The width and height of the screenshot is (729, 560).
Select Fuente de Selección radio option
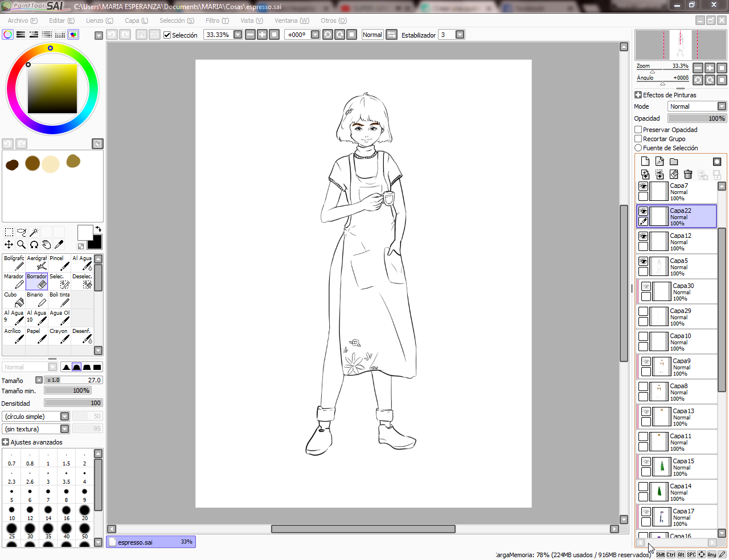pos(638,148)
